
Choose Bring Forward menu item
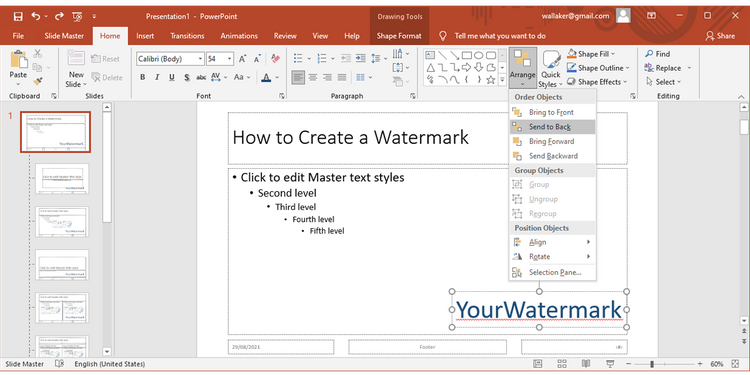pyautogui.click(x=552, y=141)
